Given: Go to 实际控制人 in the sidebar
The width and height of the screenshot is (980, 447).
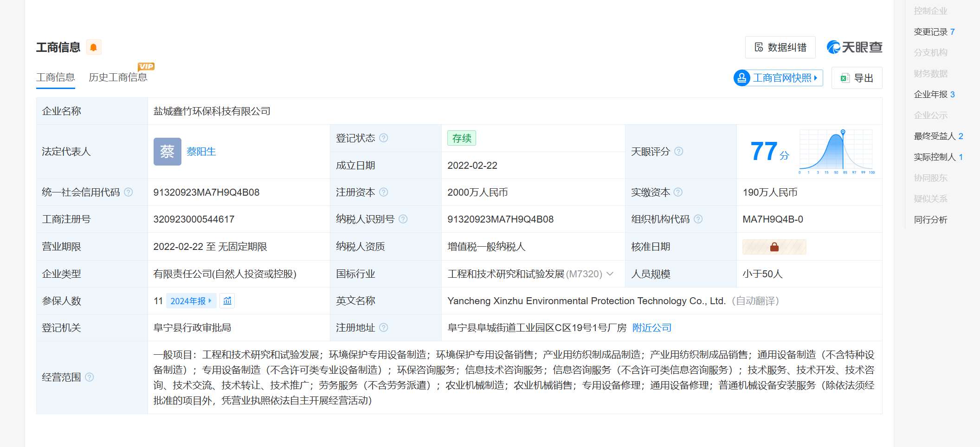Looking at the screenshot, I should 939,157.
